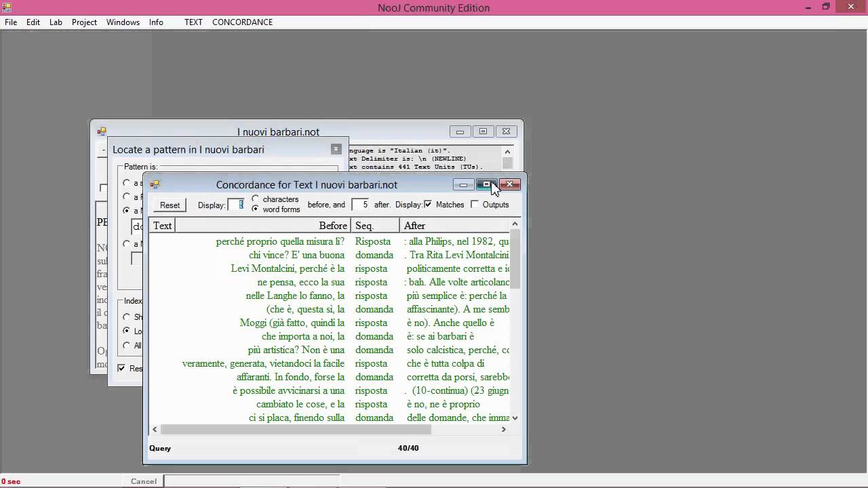The image size is (868, 488).
Task: Click the selected 'a N' pattern radio in Locate dialog
Action: pos(126,211)
